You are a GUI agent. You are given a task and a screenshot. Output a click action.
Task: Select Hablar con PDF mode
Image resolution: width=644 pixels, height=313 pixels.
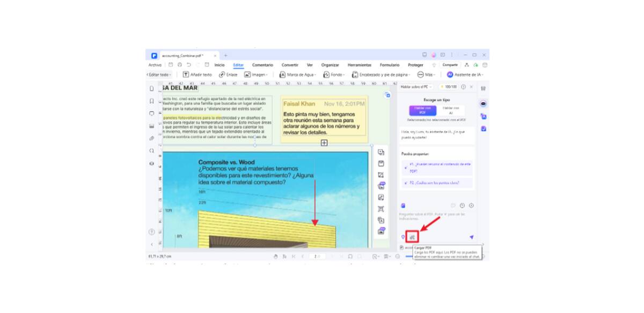click(x=421, y=110)
